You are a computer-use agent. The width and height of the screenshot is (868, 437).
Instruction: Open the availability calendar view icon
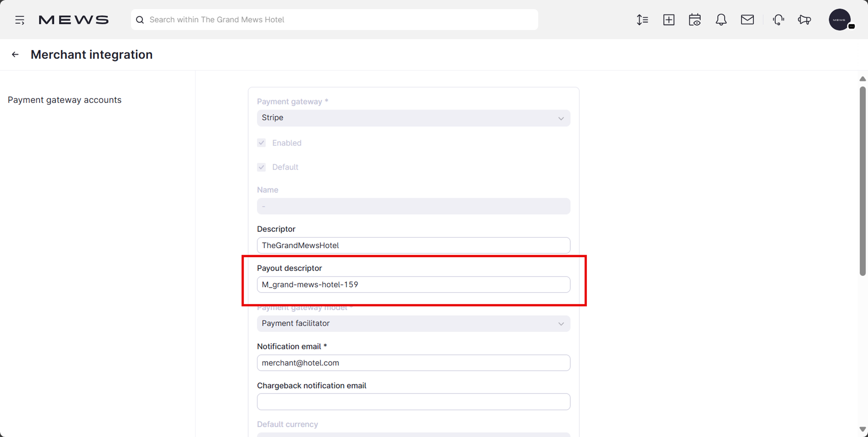695,20
